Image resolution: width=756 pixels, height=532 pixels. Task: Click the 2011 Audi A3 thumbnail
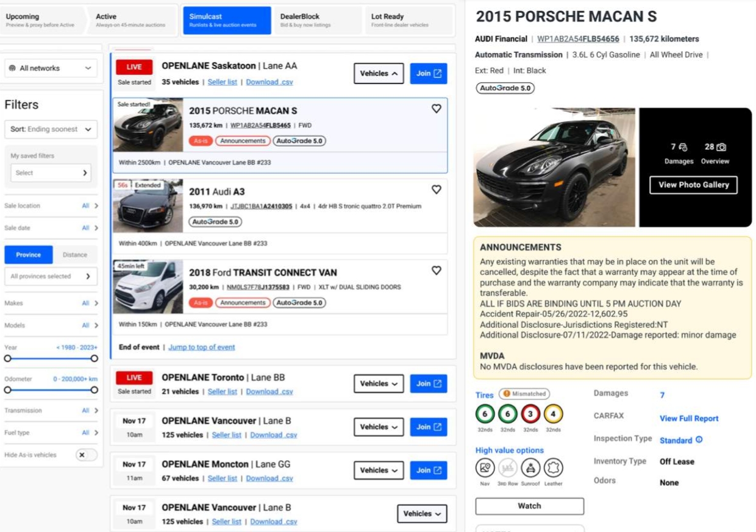tap(148, 206)
